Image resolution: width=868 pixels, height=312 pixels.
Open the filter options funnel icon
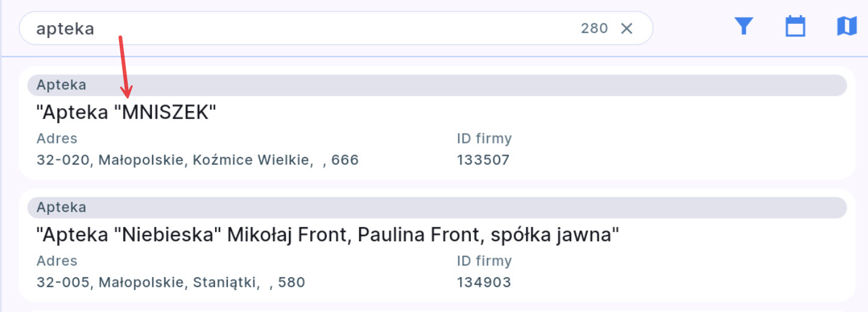[x=743, y=26]
